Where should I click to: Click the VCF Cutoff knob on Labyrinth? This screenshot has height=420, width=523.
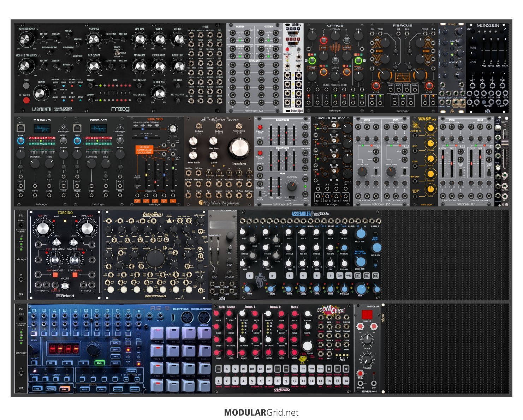point(94,66)
